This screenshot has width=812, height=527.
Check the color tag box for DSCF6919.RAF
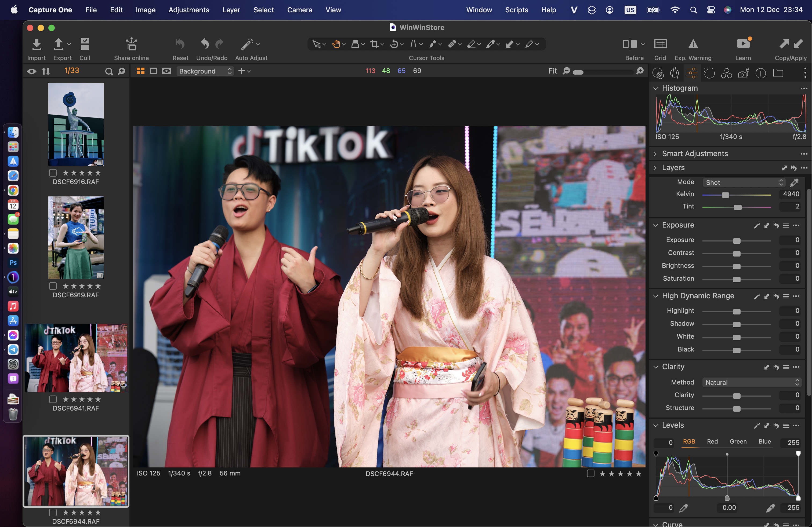point(53,286)
